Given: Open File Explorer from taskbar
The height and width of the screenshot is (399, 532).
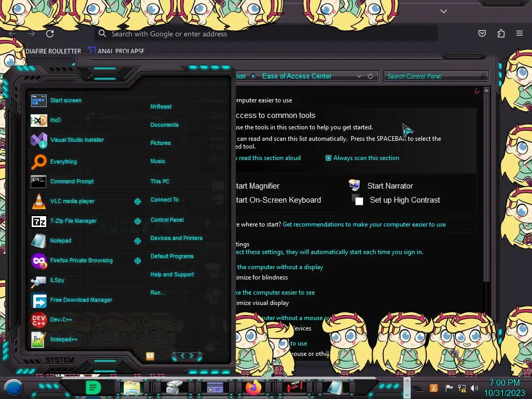Looking at the screenshot, I should tap(132, 388).
